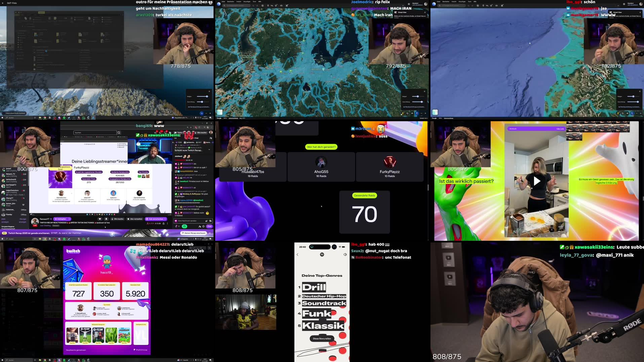Open the Tools menu in Google Earth
The width and height of the screenshot is (644, 362).
[x=254, y=2]
